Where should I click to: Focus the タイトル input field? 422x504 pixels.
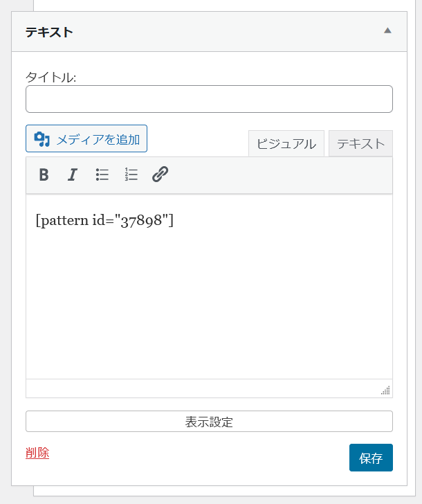209,99
